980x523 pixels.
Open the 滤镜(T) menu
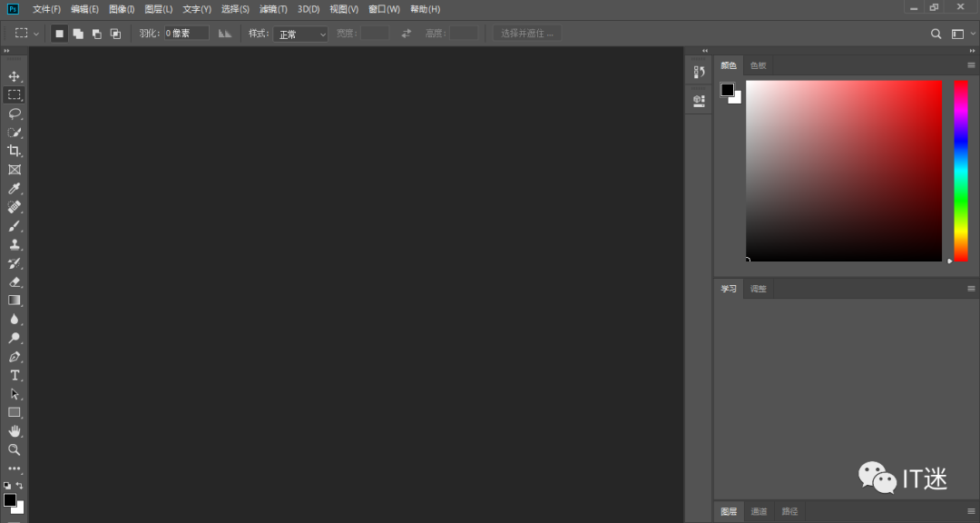click(x=273, y=9)
